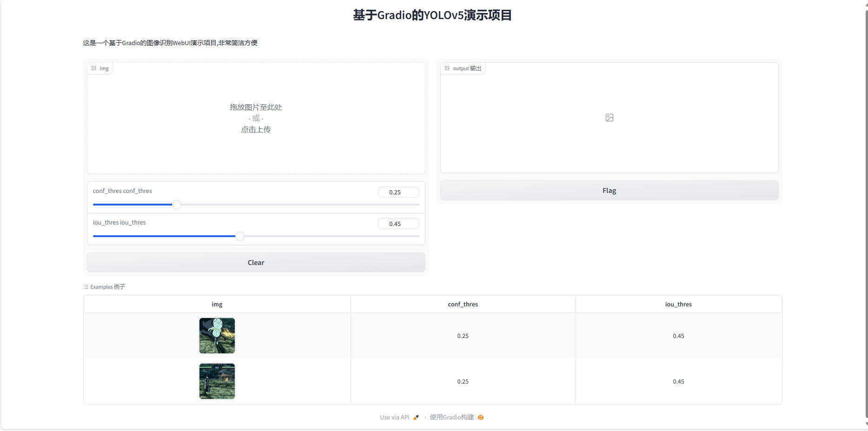This screenshot has width=868, height=431.
Task: Click 0.25 in the second example row
Action: click(x=463, y=382)
